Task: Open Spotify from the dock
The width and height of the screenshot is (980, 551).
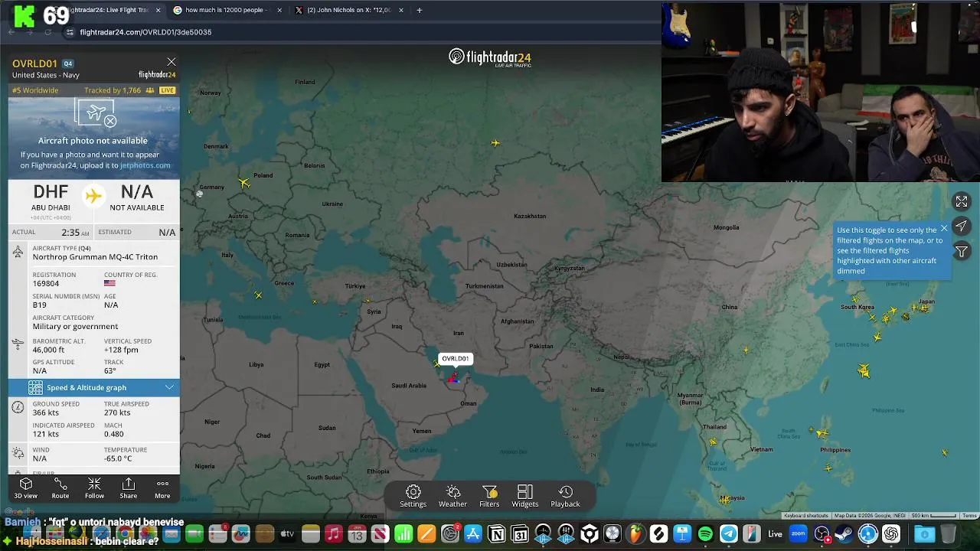Action: [x=705, y=533]
